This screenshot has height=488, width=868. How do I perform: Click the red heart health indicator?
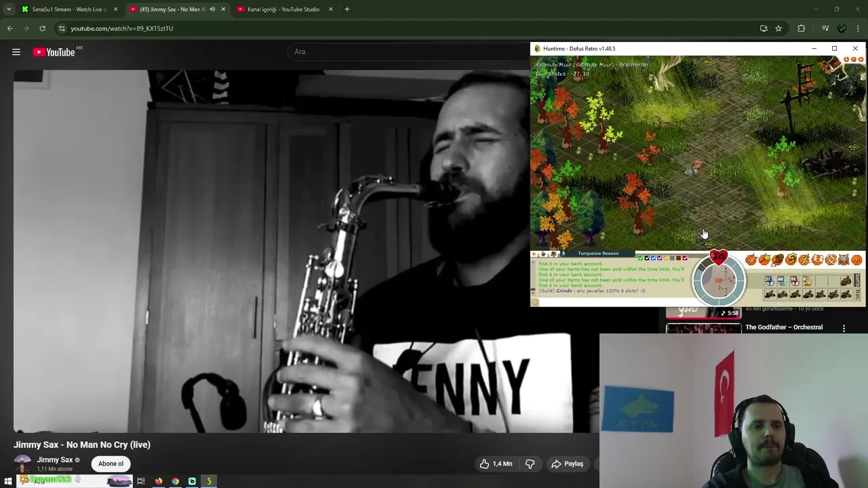719,257
